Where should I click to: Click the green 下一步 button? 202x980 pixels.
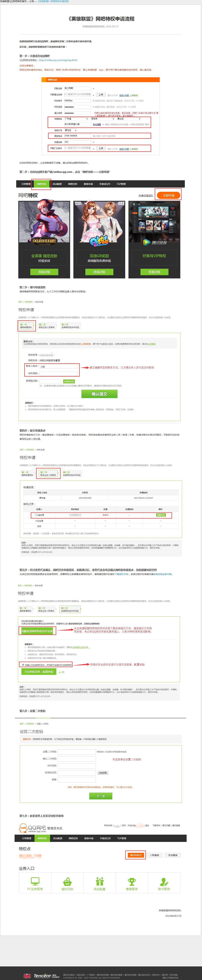point(101,796)
